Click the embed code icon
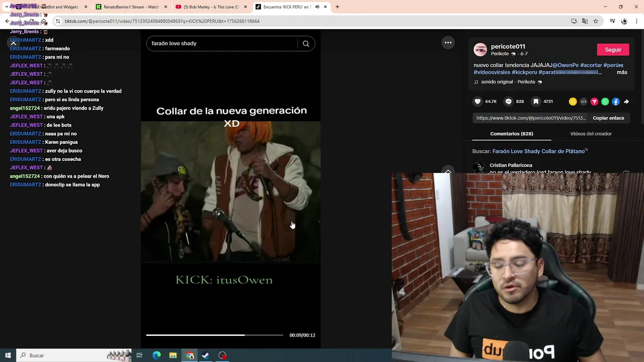 584,102
